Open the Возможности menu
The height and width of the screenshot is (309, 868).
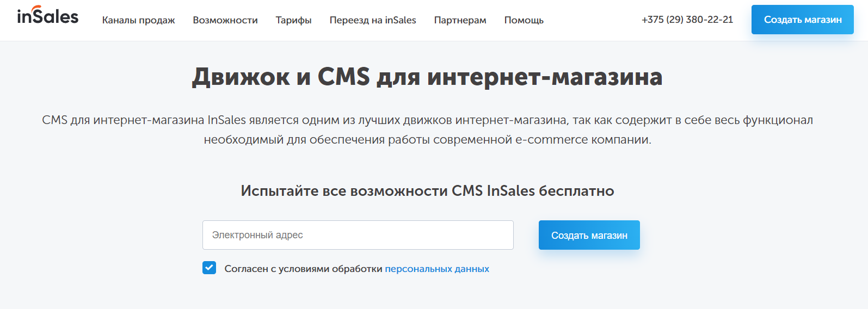[x=225, y=20]
